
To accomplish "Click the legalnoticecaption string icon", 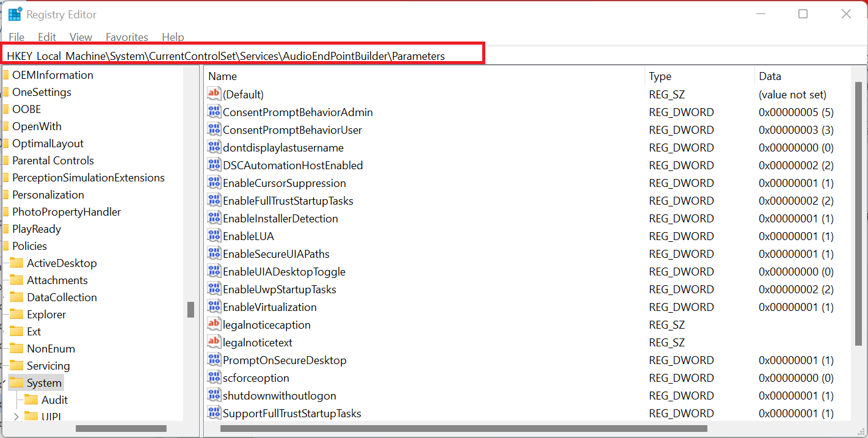I will [214, 324].
